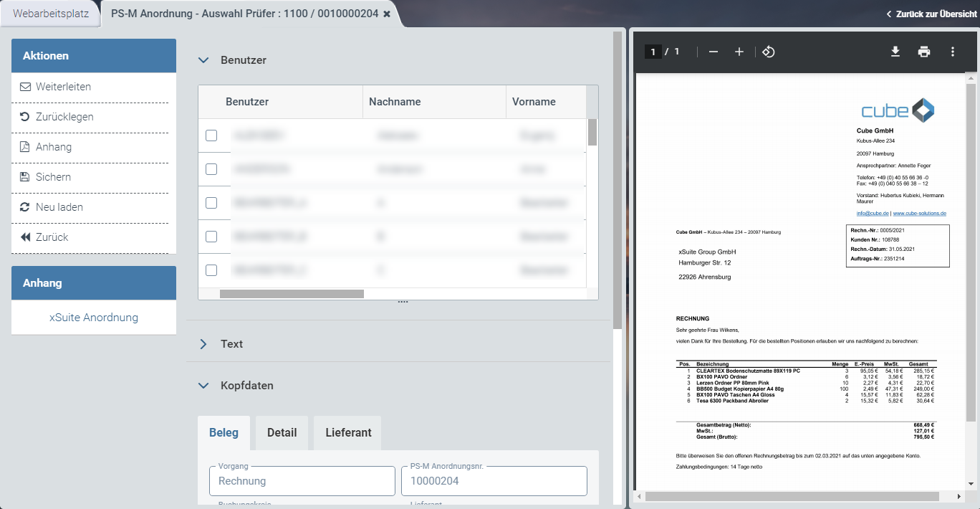Download the PDF invoice
Image resolution: width=980 pixels, height=509 pixels.
[895, 52]
